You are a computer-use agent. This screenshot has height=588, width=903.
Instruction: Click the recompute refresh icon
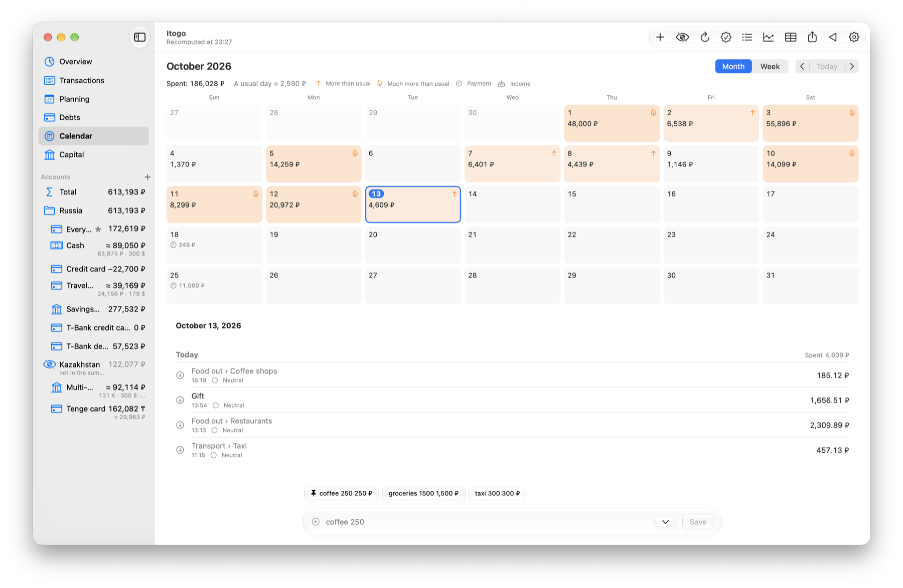[704, 37]
